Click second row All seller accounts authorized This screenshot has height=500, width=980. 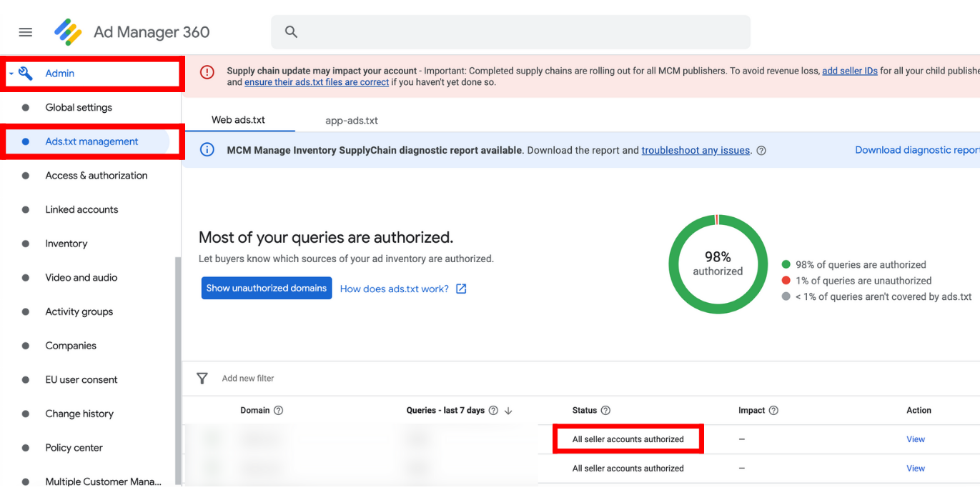pyautogui.click(x=628, y=469)
